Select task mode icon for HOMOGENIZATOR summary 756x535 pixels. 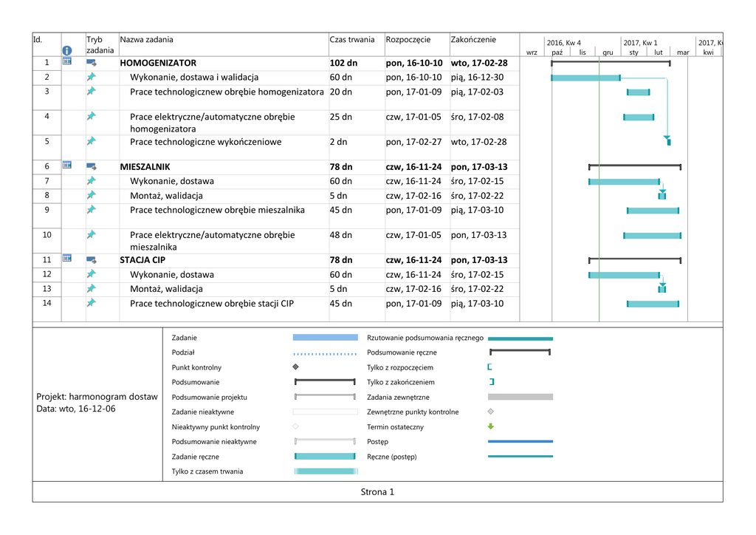coord(92,63)
